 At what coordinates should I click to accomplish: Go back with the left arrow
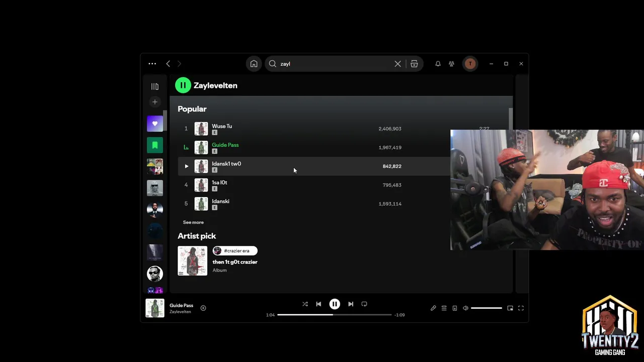tap(168, 64)
